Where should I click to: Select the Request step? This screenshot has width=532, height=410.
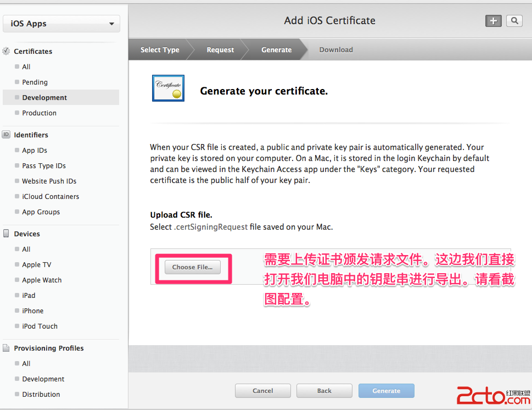point(220,49)
